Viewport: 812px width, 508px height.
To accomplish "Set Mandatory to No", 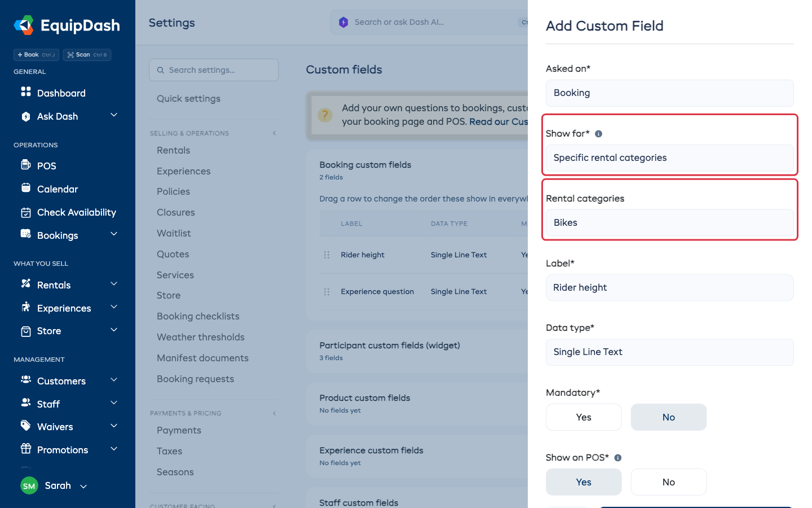I will [x=669, y=417].
